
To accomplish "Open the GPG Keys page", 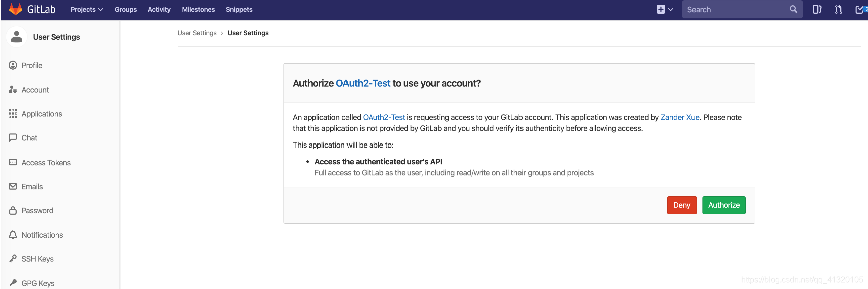I will [38, 283].
